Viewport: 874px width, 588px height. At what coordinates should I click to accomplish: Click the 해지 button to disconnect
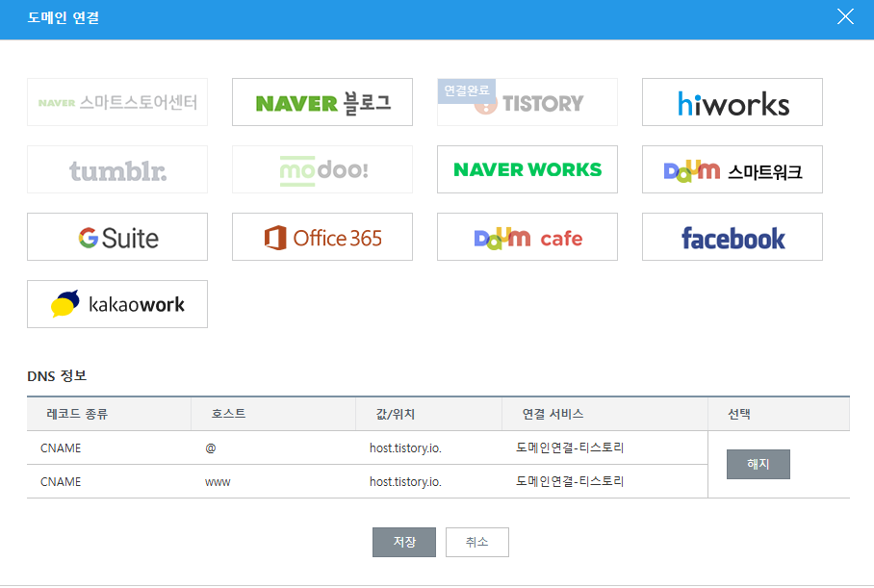[x=758, y=464]
